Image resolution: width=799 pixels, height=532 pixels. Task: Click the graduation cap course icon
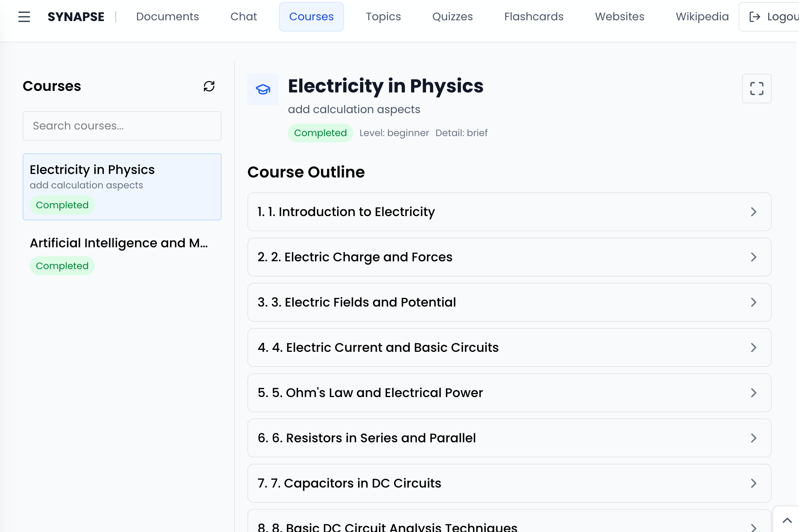click(x=263, y=89)
